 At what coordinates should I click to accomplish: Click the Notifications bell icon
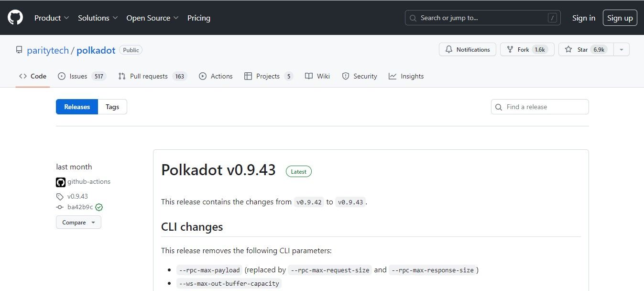point(449,50)
